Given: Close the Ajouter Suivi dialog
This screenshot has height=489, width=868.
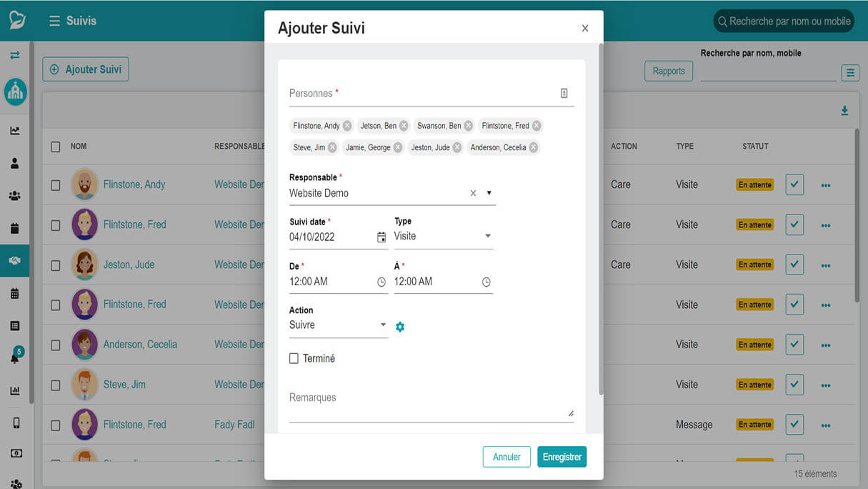Looking at the screenshot, I should click(585, 29).
